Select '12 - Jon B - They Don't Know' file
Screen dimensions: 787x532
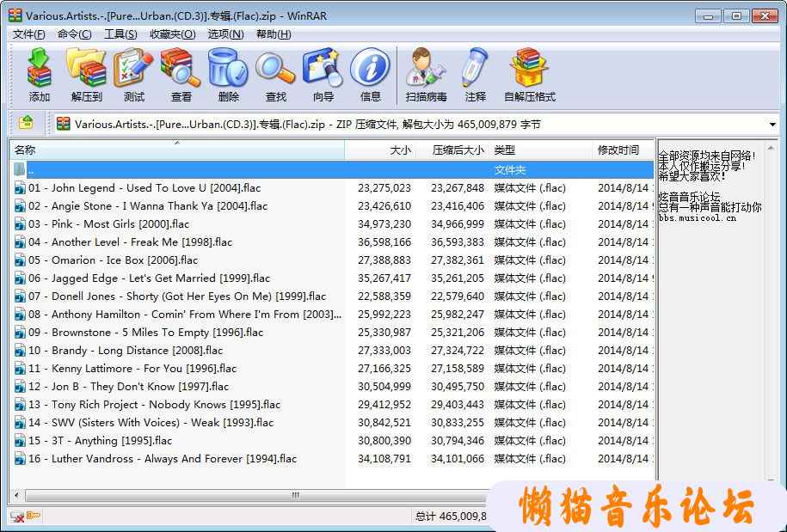pyautogui.click(x=333, y=387)
